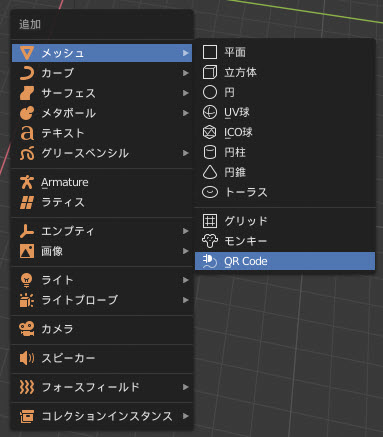Select the カメラ menu item
383x437 pixels.
pyautogui.click(x=102, y=329)
